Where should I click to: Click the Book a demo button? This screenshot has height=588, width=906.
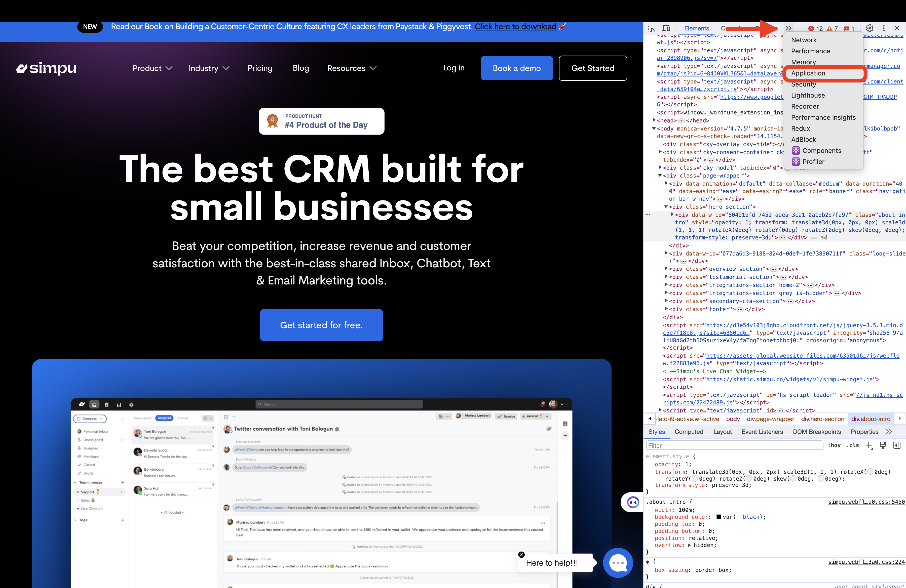click(517, 68)
